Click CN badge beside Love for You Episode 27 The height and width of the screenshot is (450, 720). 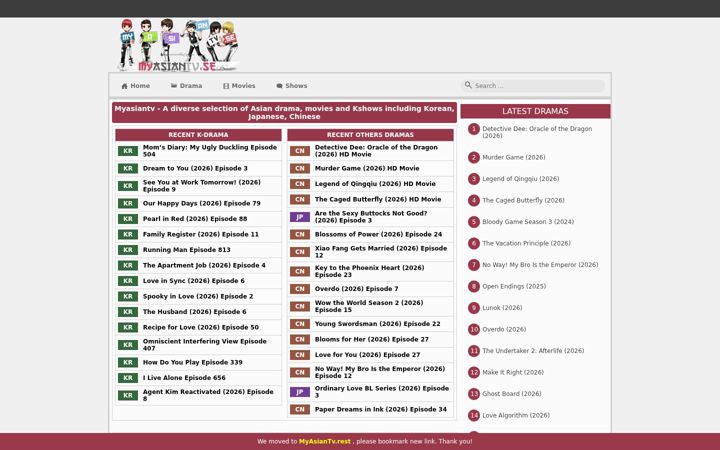[x=300, y=355]
